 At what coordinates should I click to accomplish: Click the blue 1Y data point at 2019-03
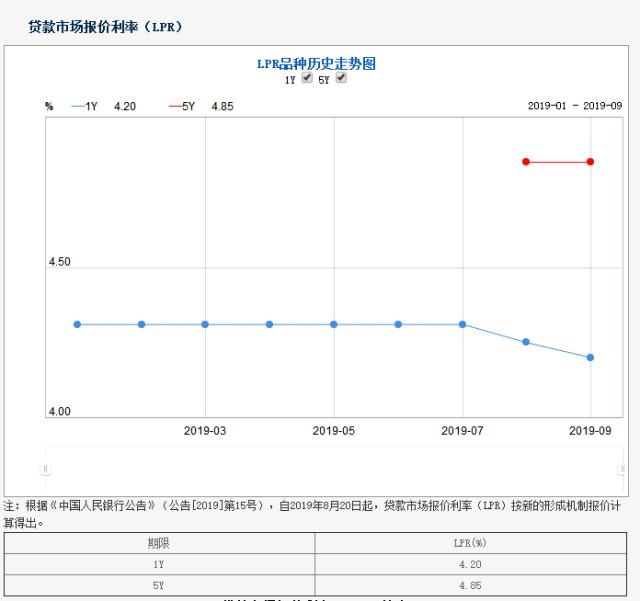pyautogui.click(x=205, y=324)
